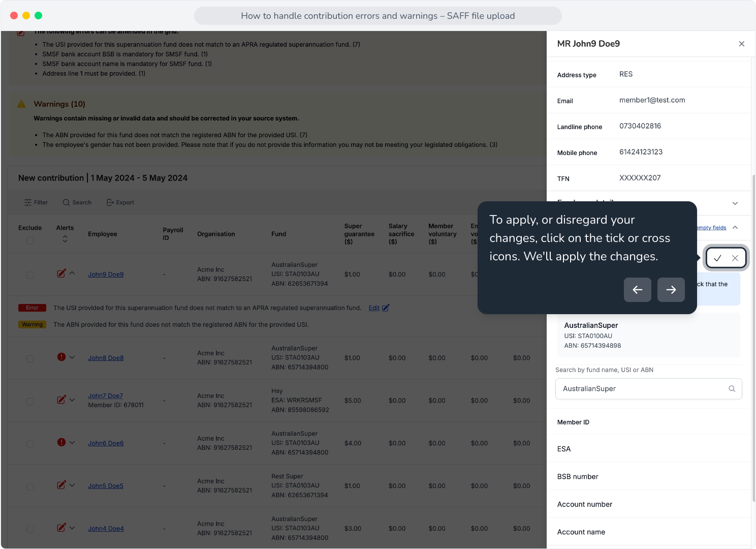Click the AustralianSuper fund search field
Screen dimensions: 756x549
click(649, 389)
